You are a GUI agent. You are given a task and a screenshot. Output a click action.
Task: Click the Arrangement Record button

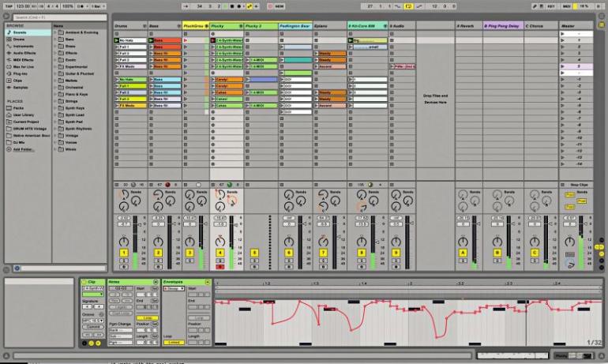tap(239, 6)
